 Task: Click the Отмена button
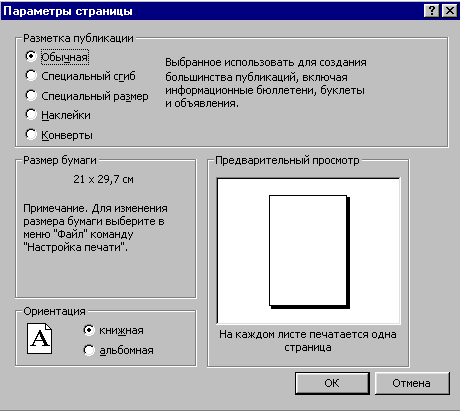[x=412, y=383]
